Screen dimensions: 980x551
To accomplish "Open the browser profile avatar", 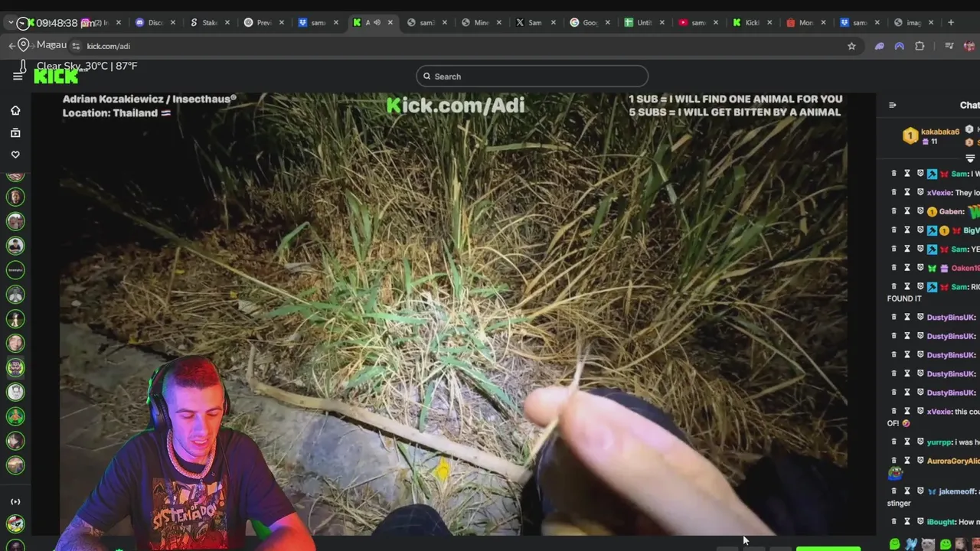I will click(x=969, y=46).
